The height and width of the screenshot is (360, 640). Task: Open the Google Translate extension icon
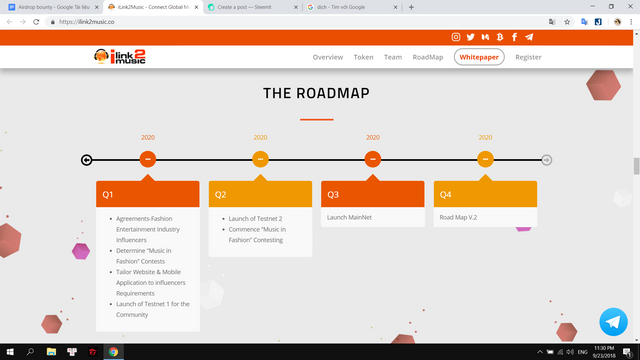coord(584,22)
